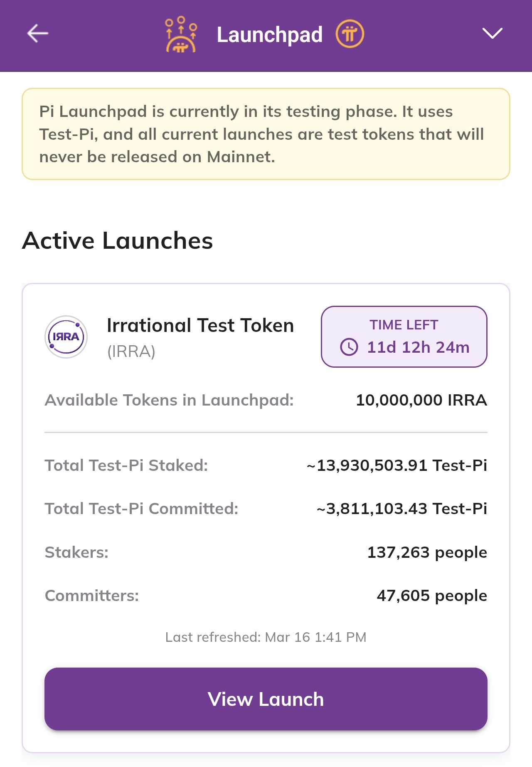Click the Available Tokens in Launchpad label
Image resolution: width=532 pixels, height=767 pixels.
pyautogui.click(x=169, y=400)
